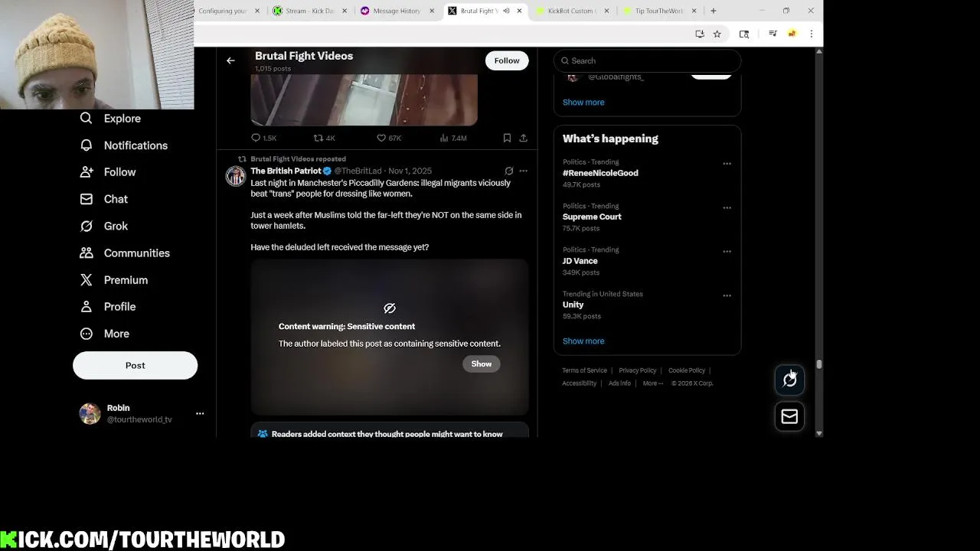Open JD Vance trending topic

pyautogui.click(x=580, y=261)
